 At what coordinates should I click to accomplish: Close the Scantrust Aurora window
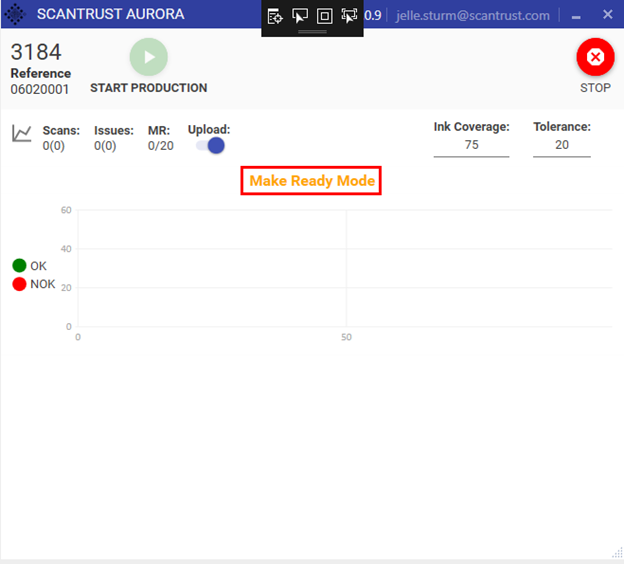(x=607, y=15)
